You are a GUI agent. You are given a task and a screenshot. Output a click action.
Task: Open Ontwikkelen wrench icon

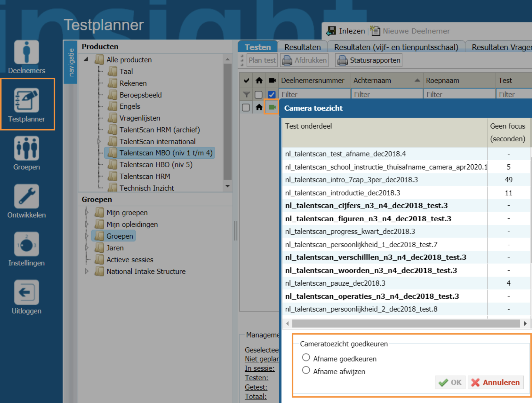pyautogui.click(x=26, y=196)
